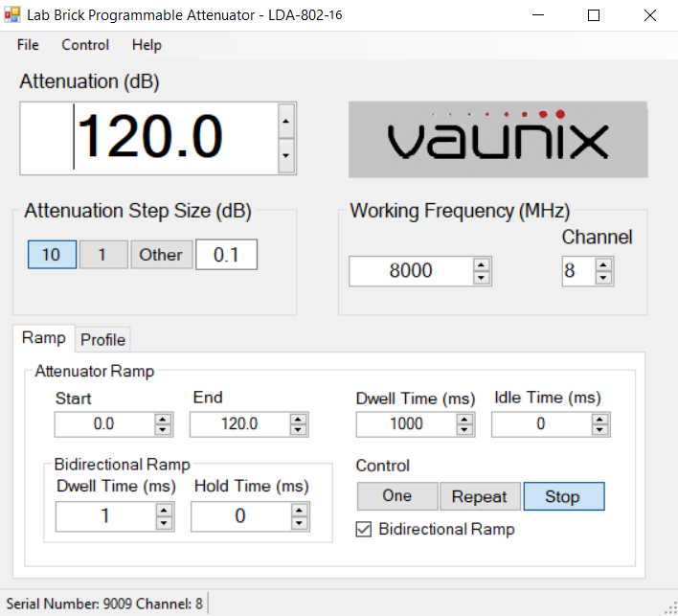
Task: Increase the ramp Start value
Action: click(164, 419)
